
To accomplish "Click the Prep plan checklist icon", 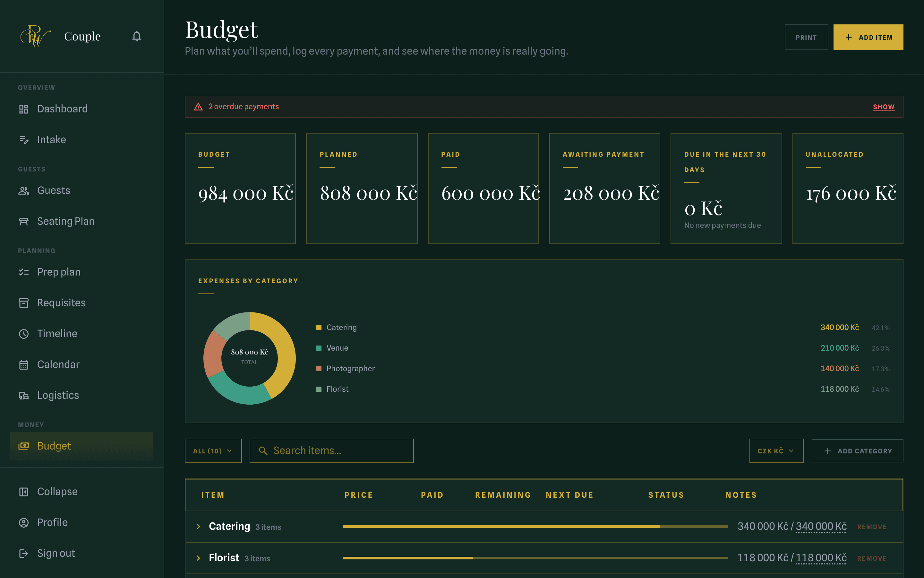I will [24, 272].
